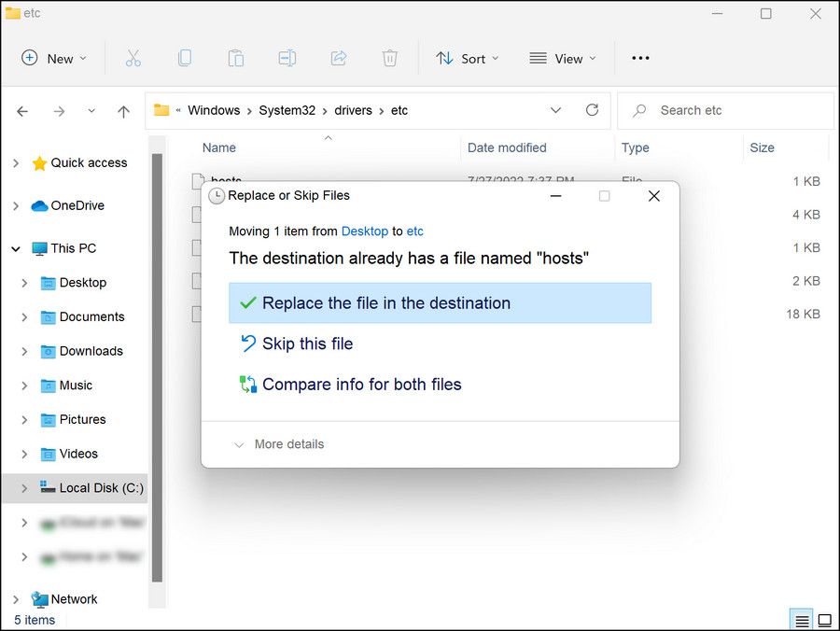
Task: Open Downloads folder in sidebar
Action: [91, 351]
